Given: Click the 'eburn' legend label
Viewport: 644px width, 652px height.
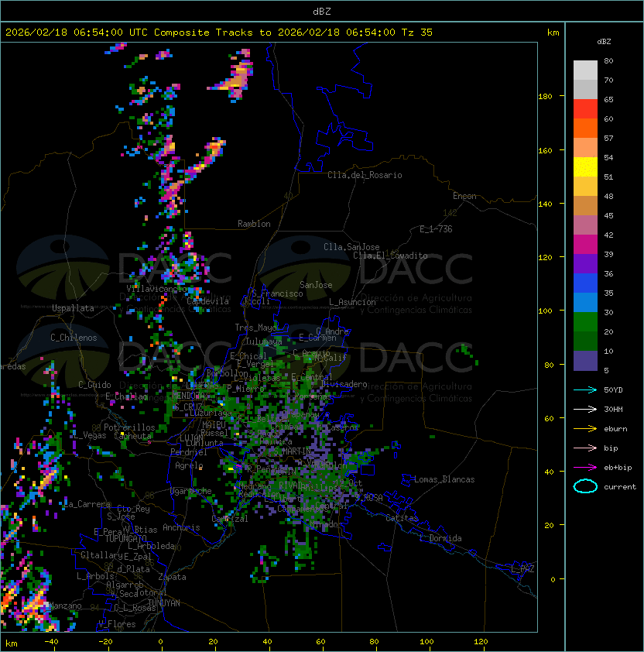Looking at the screenshot, I should pyautogui.click(x=615, y=429).
